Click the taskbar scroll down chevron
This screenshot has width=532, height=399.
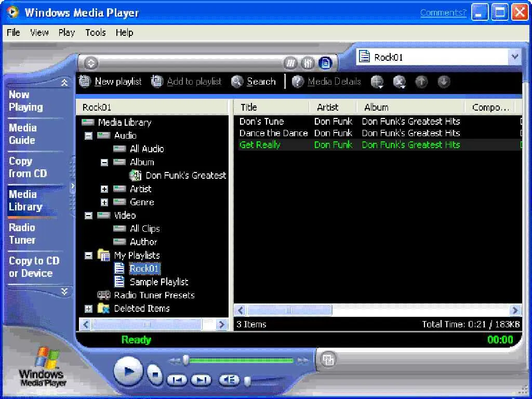click(64, 291)
